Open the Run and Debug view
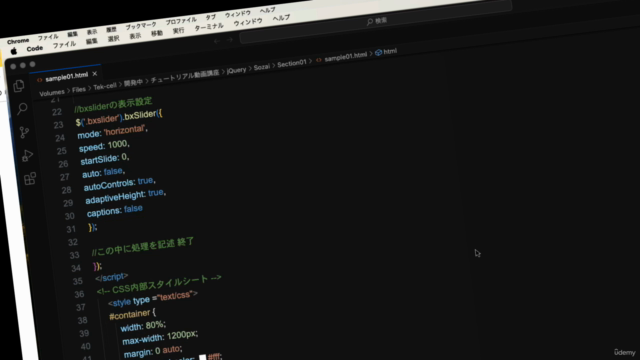Viewport: 640px width, 360px height. (x=27, y=156)
